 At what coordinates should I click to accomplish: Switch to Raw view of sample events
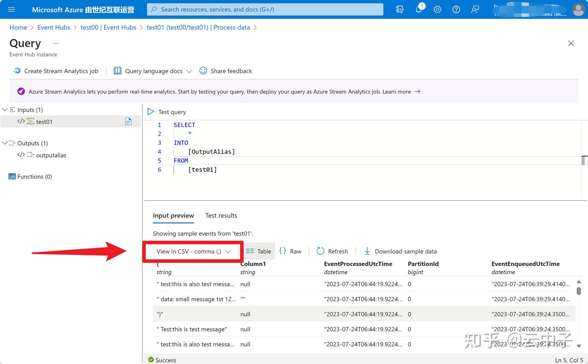point(291,251)
